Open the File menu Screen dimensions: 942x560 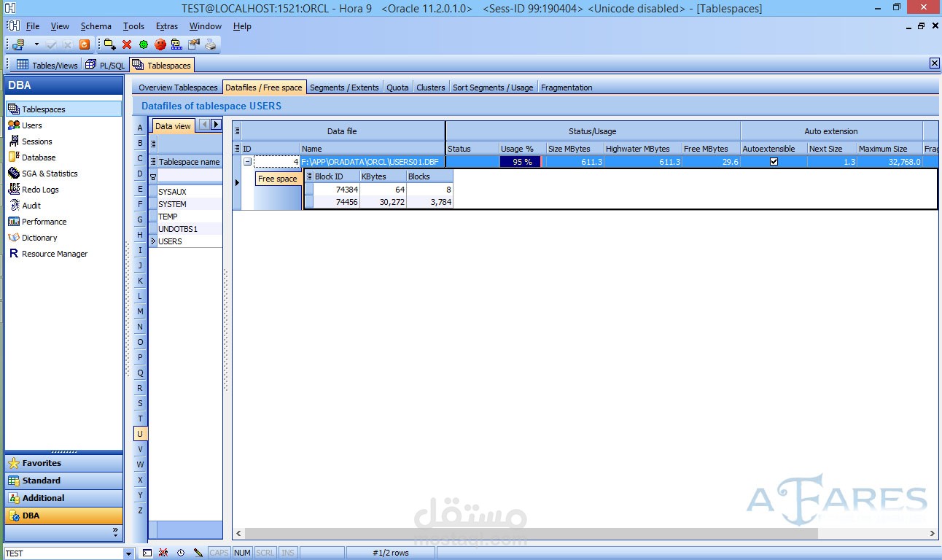pyautogui.click(x=33, y=26)
